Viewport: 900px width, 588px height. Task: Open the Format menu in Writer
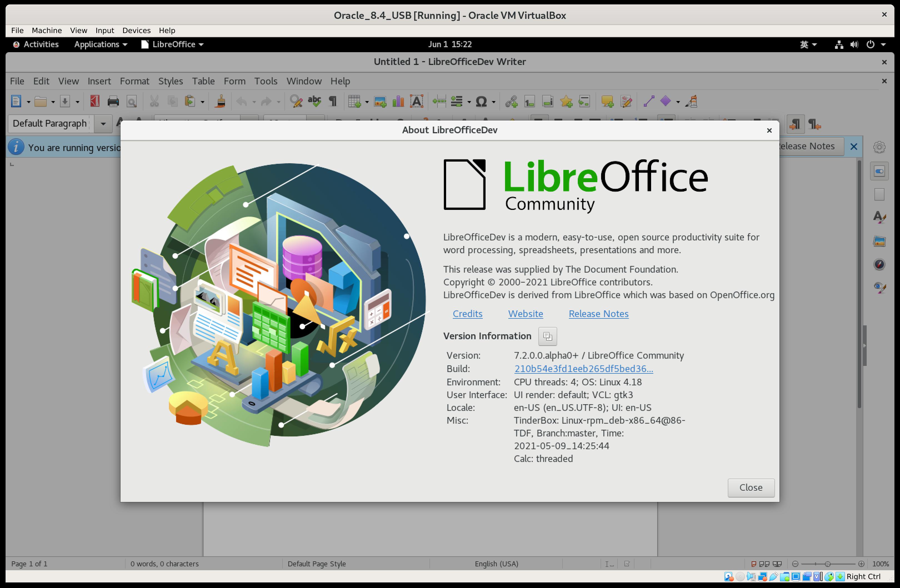point(134,81)
